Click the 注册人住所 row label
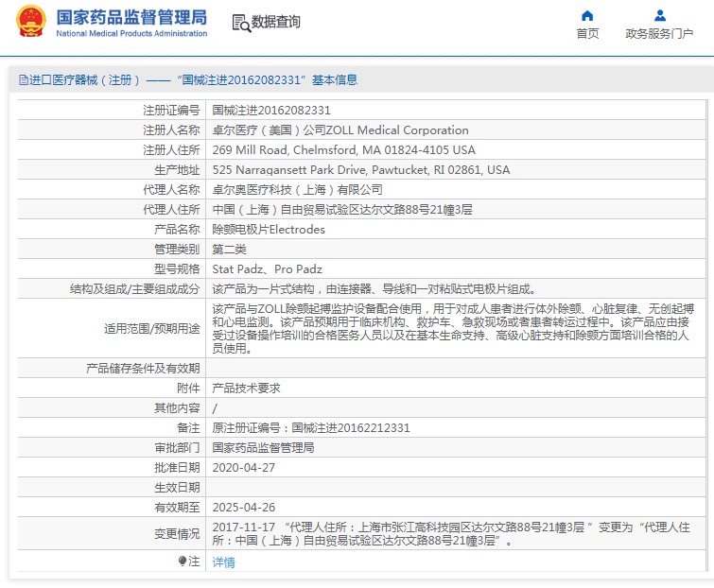The width and height of the screenshot is (714, 588). tap(171, 149)
